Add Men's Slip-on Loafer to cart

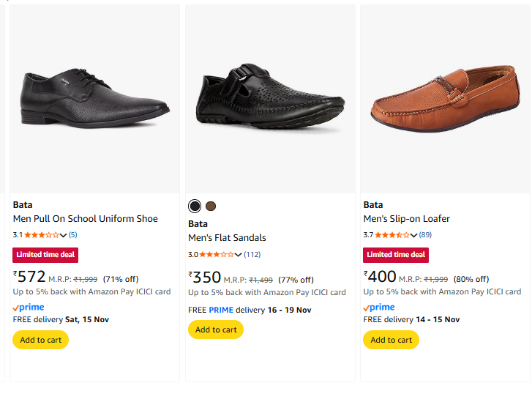click(x=391, y=340)
